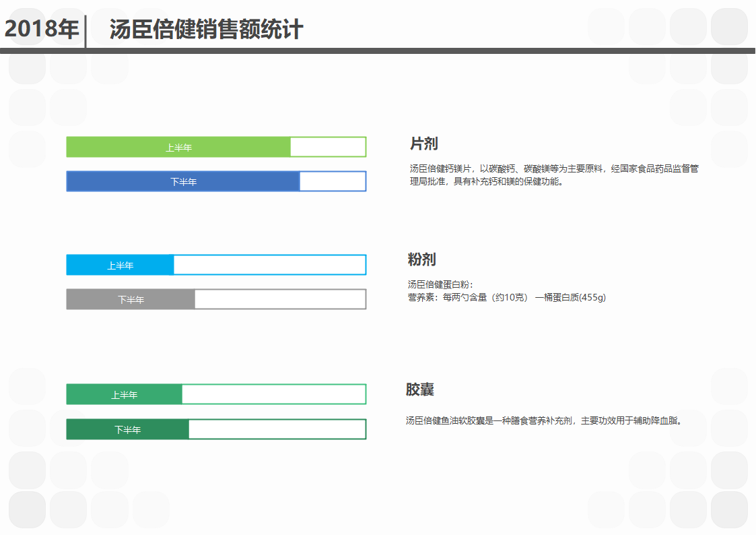This screenshot has width=756, height=535.
Task: Click the 营养素 每两勺含量 line
Action: [507, 298]
